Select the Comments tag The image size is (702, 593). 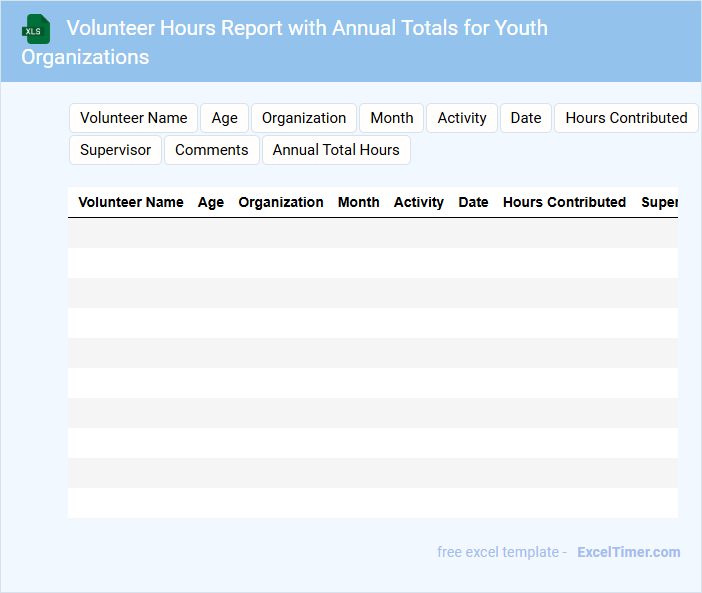pos(212,150)
